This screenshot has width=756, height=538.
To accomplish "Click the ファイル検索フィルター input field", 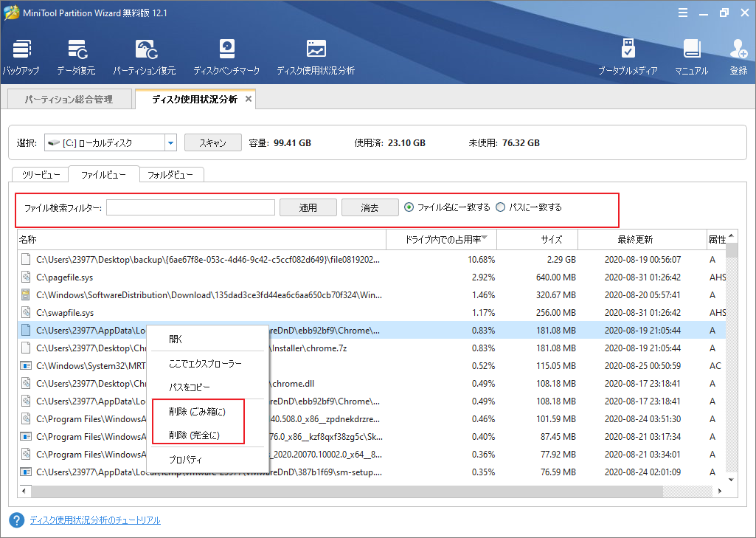I will tap(190, 207).
